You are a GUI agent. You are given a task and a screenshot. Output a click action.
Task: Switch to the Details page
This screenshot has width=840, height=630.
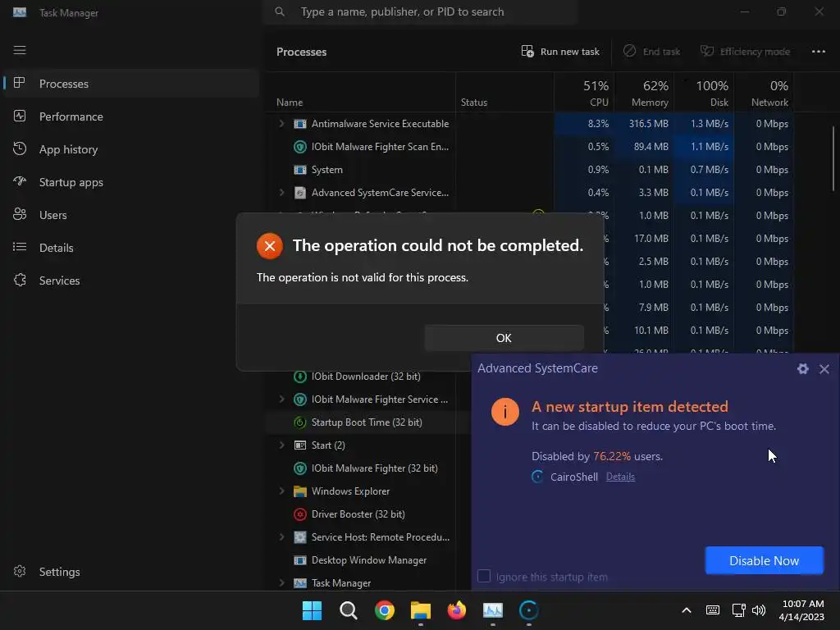(131, 248)
